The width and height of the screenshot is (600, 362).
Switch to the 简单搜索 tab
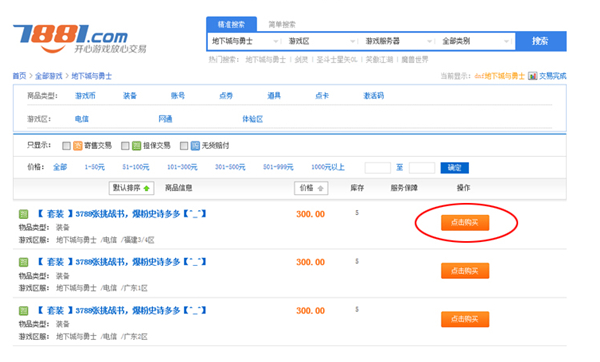(x=282, y=24)
